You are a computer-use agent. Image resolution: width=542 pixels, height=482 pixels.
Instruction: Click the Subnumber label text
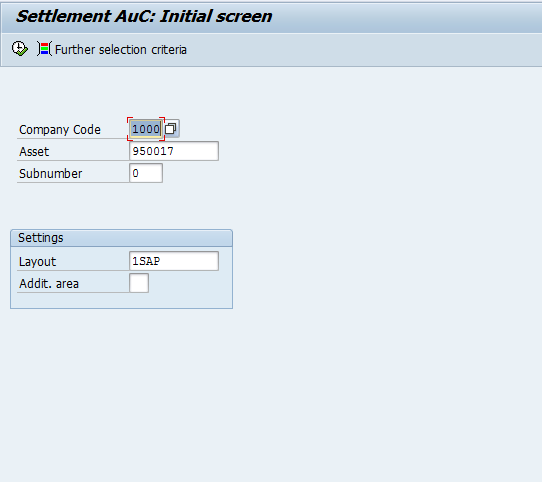pos(50,174)
